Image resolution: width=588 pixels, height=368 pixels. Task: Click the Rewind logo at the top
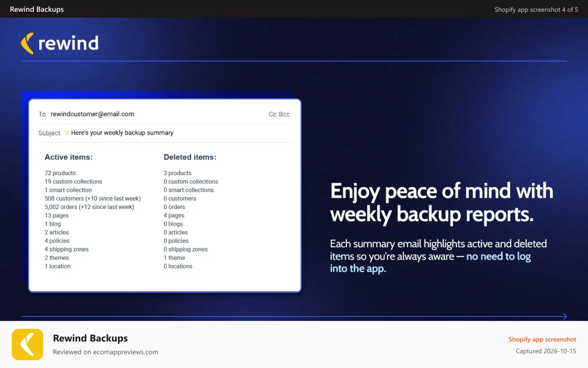(x=60, y=43)
